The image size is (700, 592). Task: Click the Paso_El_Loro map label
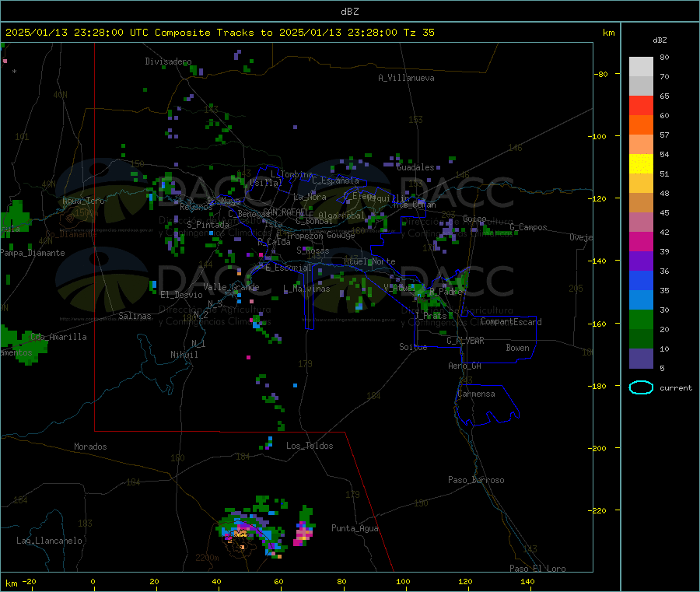(537, 569)
